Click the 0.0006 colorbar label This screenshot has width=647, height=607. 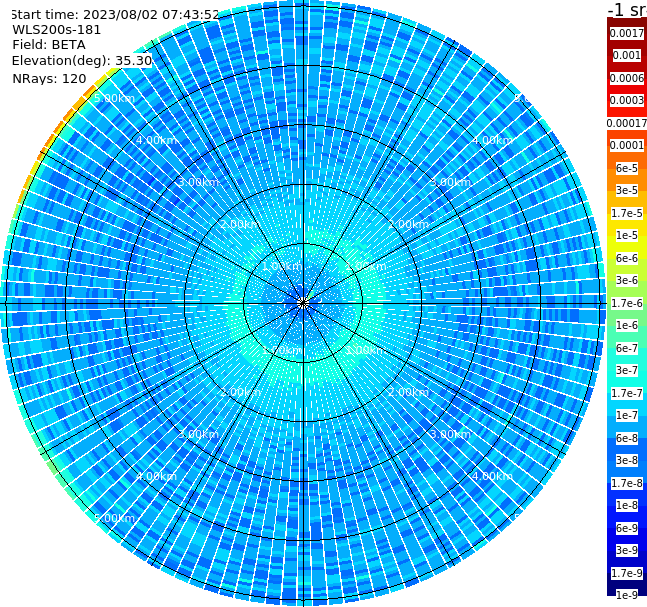point(627,78)
